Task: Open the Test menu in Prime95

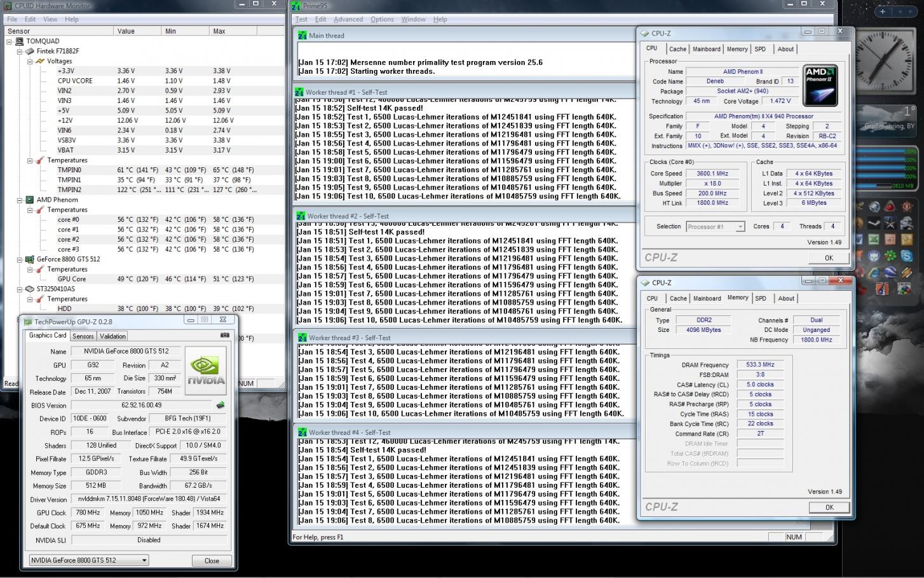Action: click(x=301, y=19)
